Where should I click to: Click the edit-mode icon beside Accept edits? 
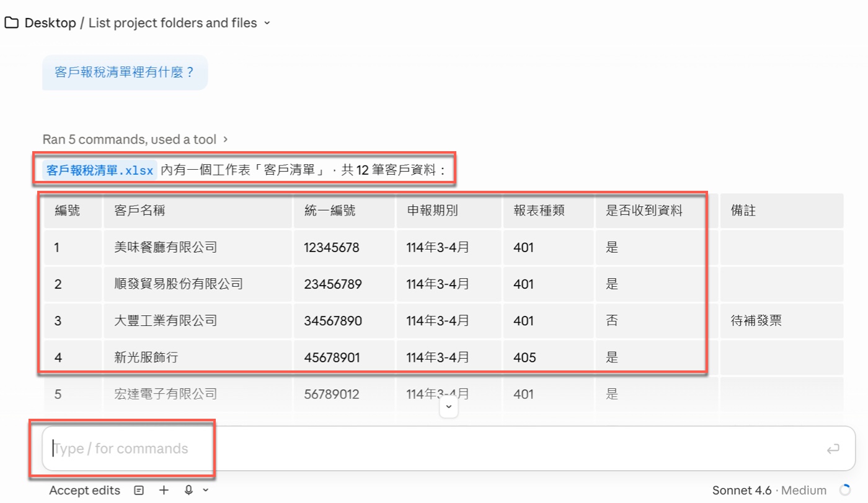coord(138,490)
